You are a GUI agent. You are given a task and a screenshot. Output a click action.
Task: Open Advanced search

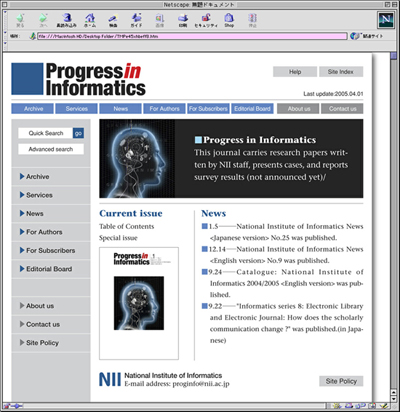[51, 149]
